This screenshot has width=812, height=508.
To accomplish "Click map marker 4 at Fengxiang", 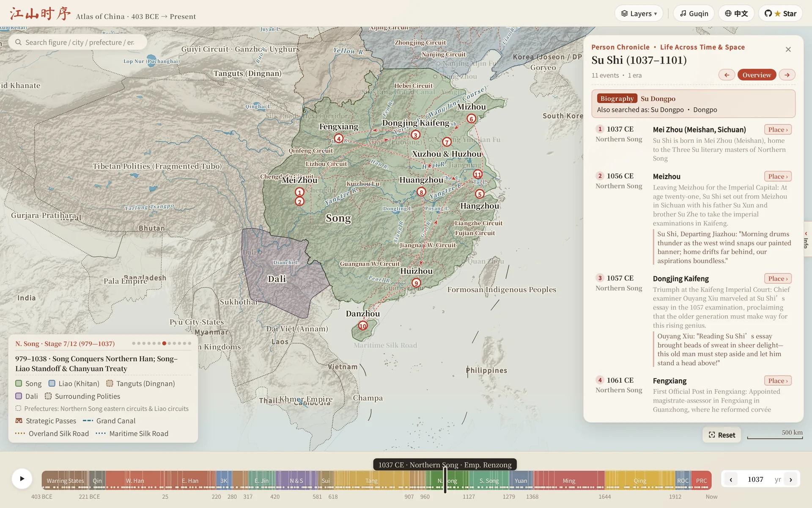I will pos(338,138).
